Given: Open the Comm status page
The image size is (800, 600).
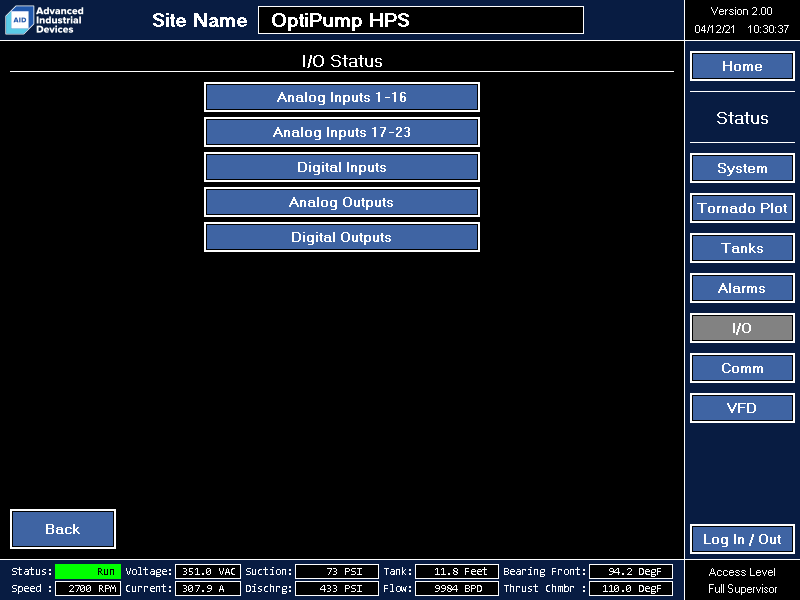Looking at the screenshot, I should click(742, 368).
